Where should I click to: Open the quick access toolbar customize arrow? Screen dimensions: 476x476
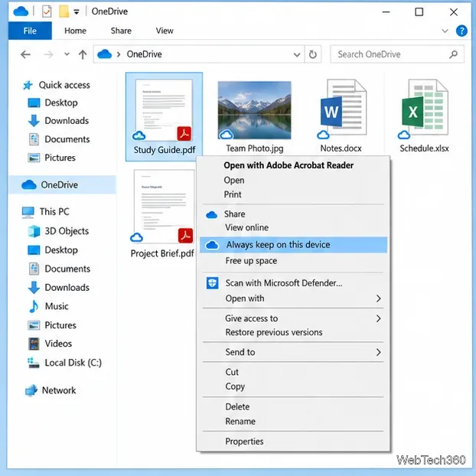pyautogui.click(x=77, y=12)
